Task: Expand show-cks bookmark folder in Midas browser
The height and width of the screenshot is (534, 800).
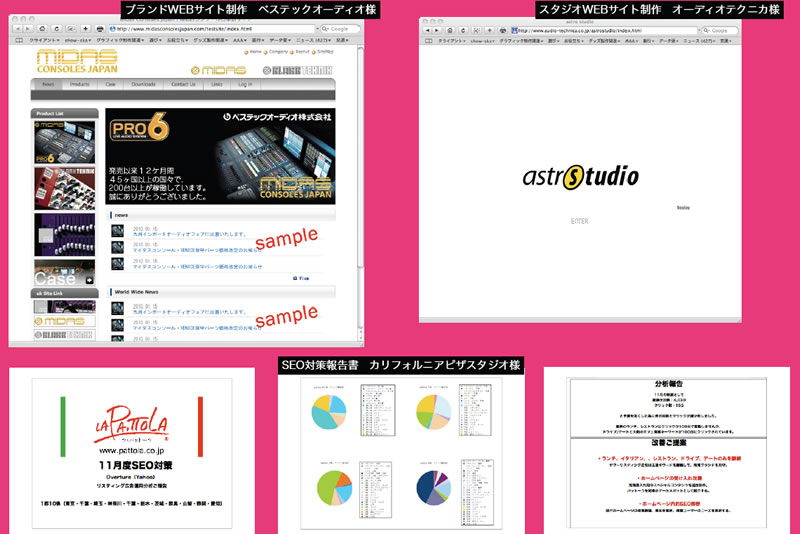Action: pos(78,40)
